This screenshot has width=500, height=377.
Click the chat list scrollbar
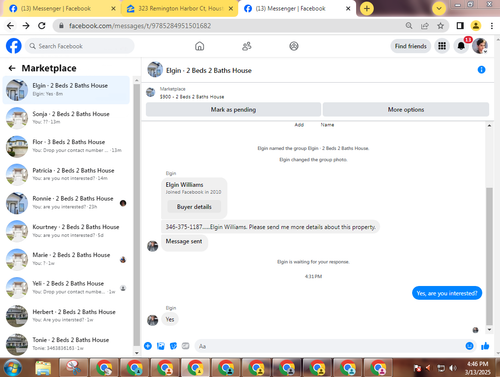tap(136, 215)
